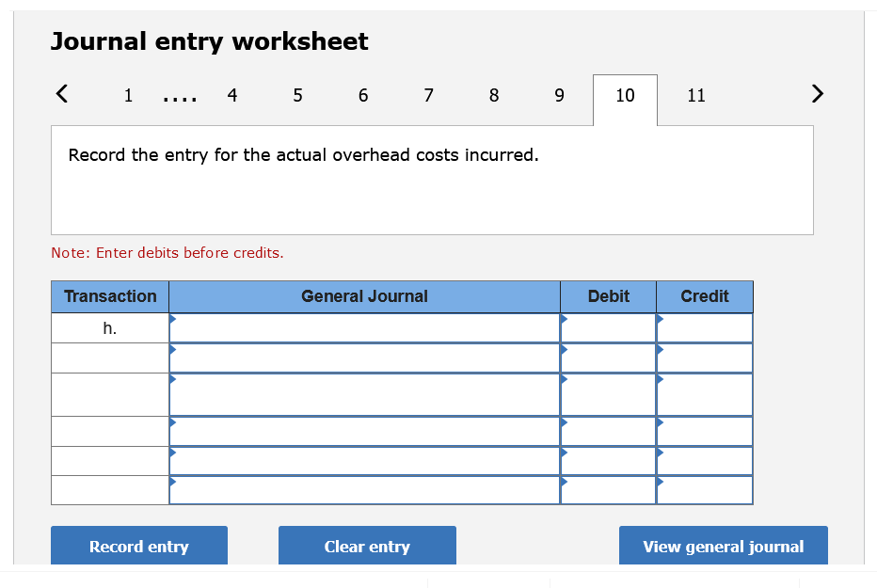Select active worksheet tab 10
The image size is (877, 588).
coord(625,100)
